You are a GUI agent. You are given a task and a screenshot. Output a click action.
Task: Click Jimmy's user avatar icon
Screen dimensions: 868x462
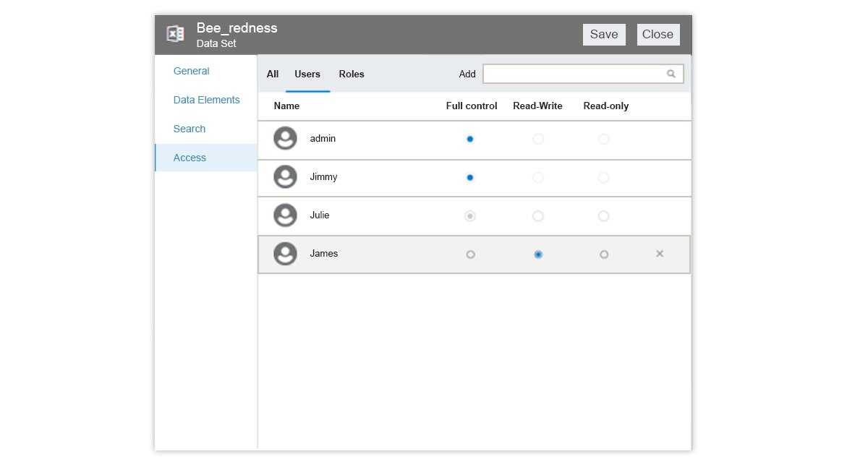(286, 177)
